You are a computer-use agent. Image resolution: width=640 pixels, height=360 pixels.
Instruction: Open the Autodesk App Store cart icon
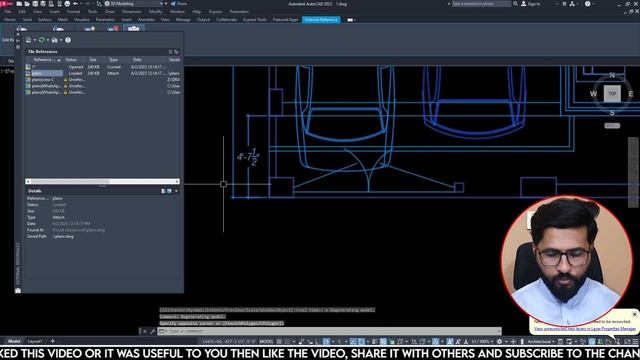[564, 4]
